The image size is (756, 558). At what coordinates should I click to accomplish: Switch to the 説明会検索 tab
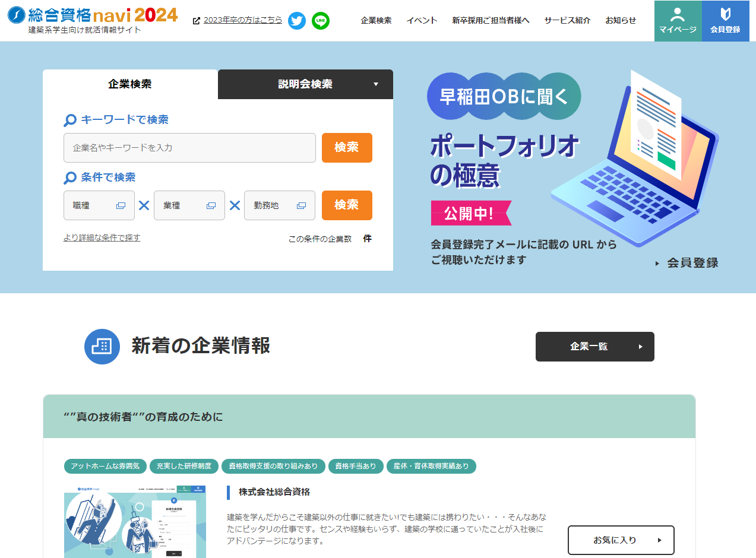(305, 84)
